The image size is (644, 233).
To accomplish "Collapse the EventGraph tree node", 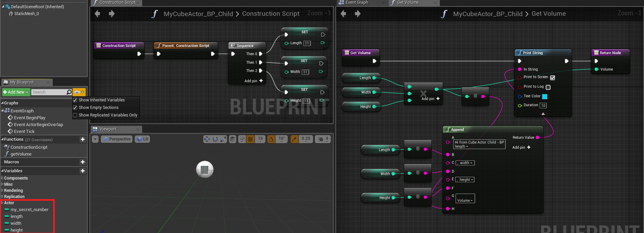I will (x=2, y=110).
